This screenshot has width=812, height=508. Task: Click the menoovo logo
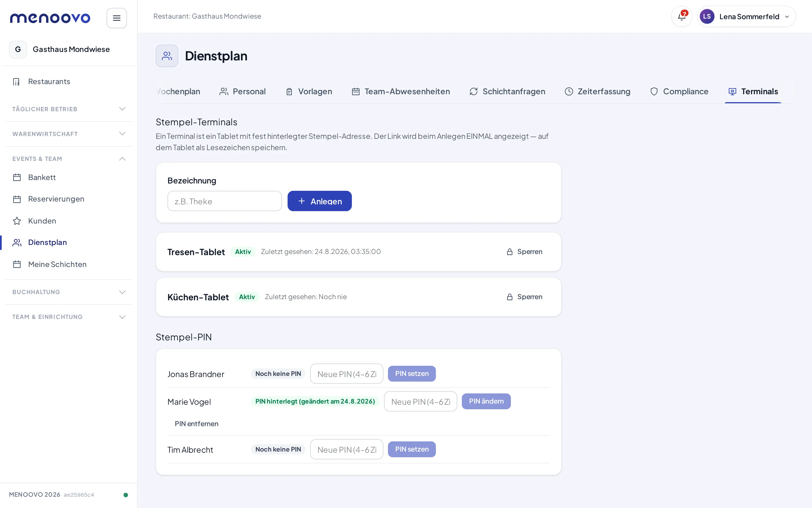pos(50,18)
